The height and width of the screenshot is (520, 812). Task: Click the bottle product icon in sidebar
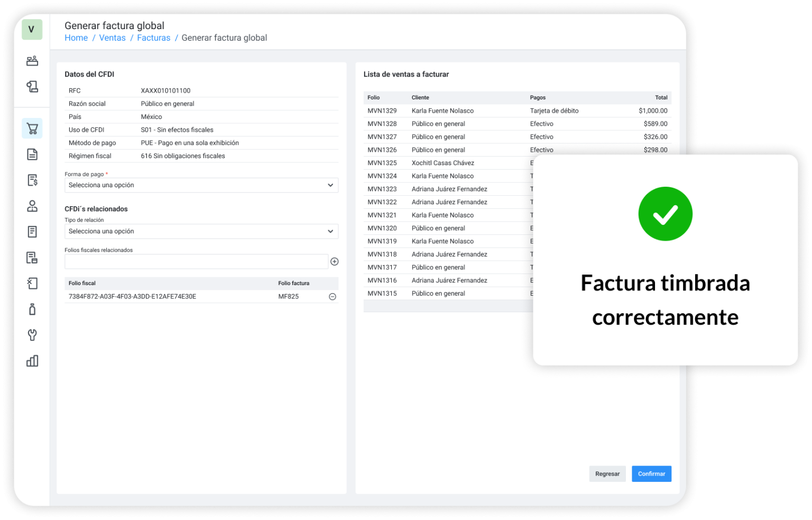(32, 309)
